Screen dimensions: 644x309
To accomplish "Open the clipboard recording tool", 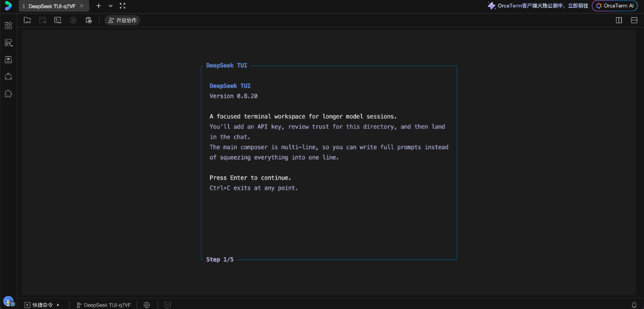I will [89, 20].
